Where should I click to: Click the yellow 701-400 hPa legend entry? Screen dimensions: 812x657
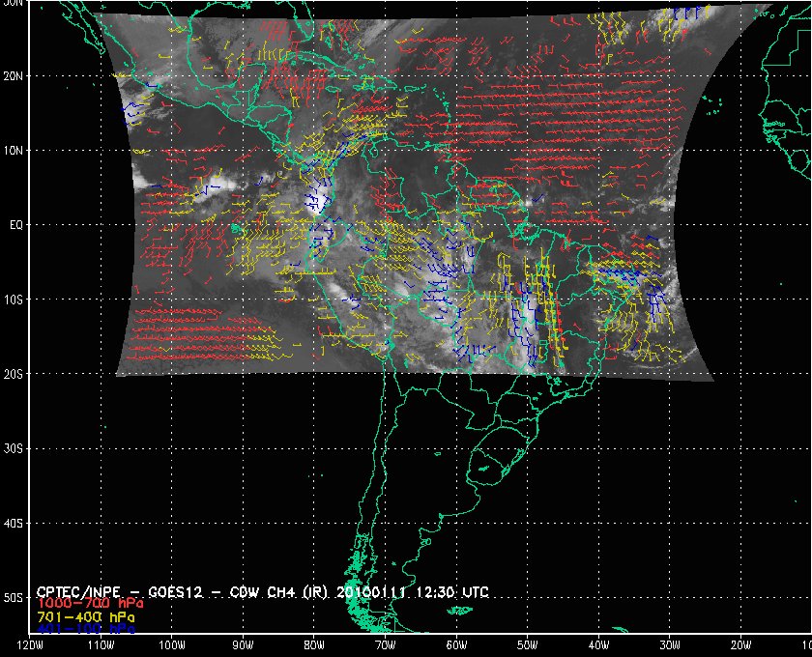85,617
